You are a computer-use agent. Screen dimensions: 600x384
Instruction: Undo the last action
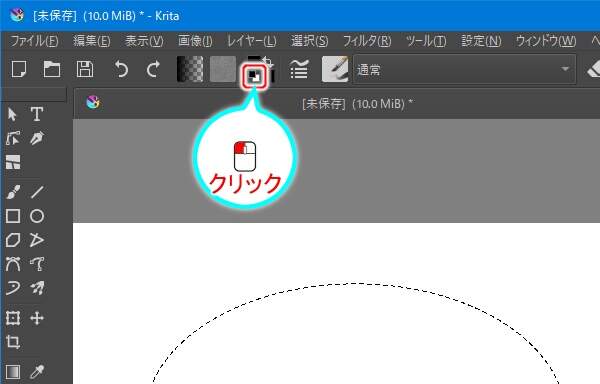[x=121, y=69]
